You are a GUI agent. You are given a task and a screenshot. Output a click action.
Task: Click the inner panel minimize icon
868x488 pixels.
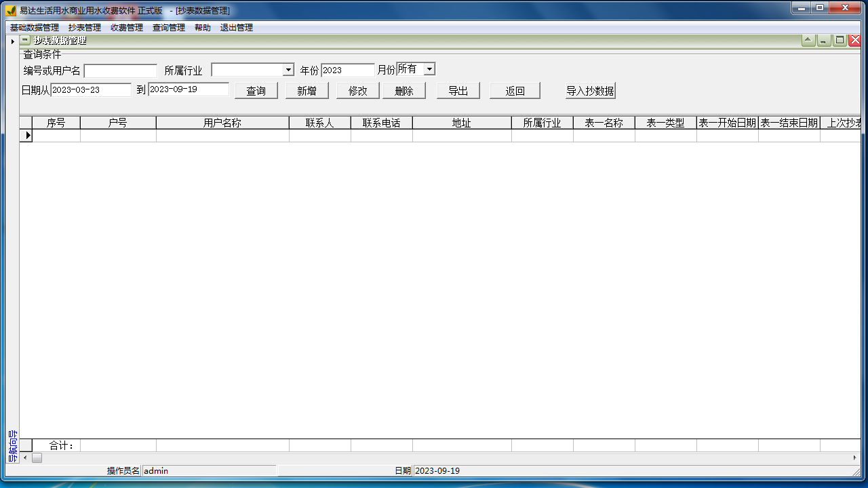[824, 41]
